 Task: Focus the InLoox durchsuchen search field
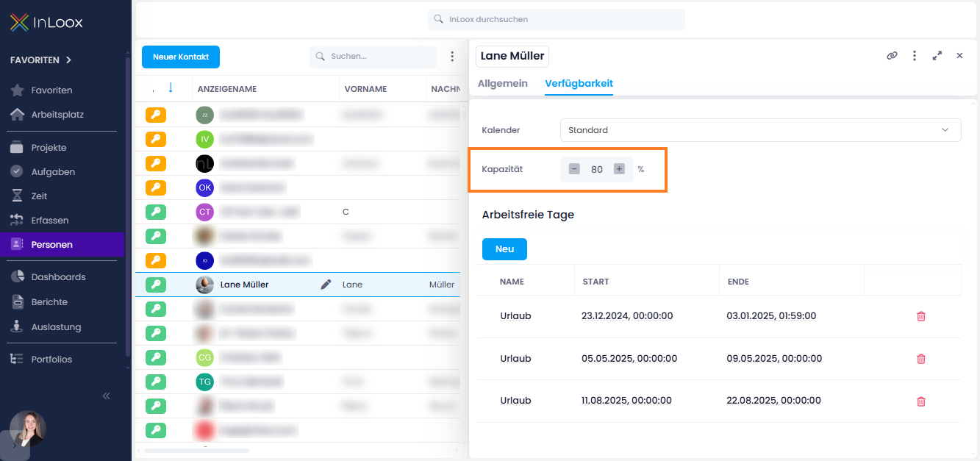coord(557,20)
